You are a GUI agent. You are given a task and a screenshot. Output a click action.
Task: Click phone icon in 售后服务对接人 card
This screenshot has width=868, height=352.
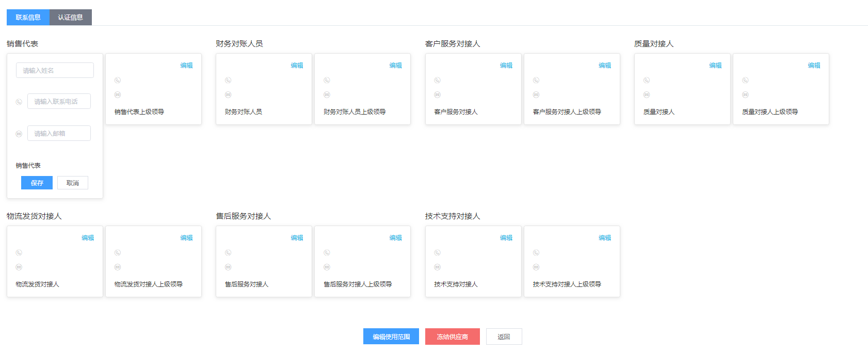[x=228, y=252]
